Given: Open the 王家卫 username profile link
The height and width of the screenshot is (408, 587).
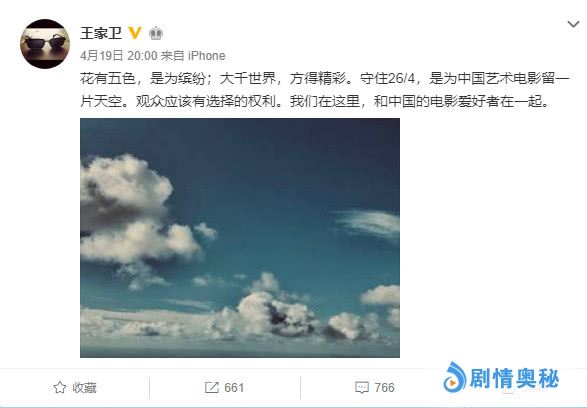Looking at the screenshot, I should [101, 33].
